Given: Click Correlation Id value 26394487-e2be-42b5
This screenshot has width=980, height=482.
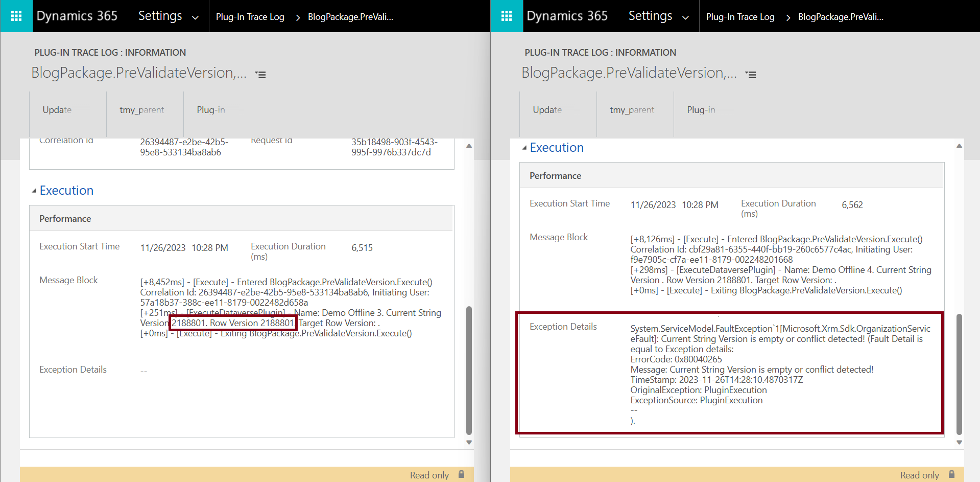Looking at the screenshot, I should 184,147.
